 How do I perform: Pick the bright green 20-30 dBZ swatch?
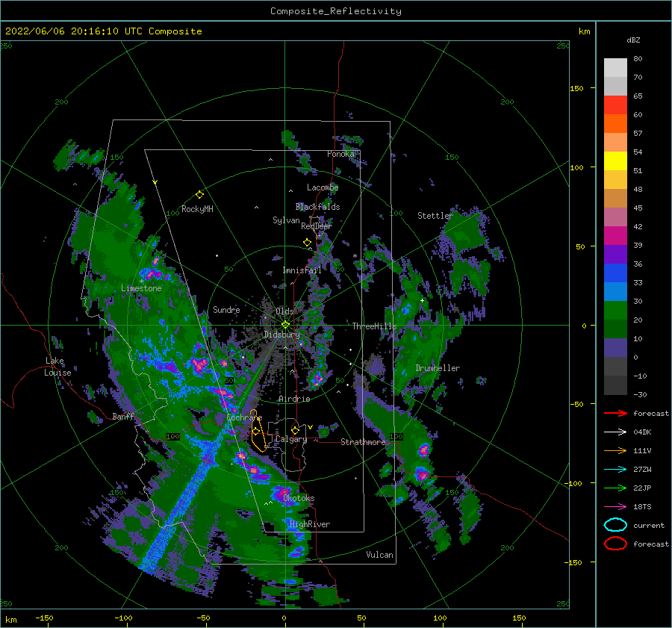[x=615, y=311]
